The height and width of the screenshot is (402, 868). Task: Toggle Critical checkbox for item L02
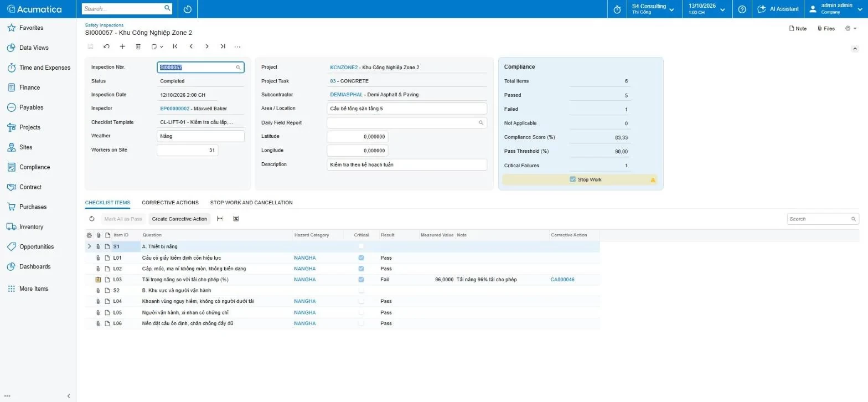pyautogui.click(x=361, y=269)
